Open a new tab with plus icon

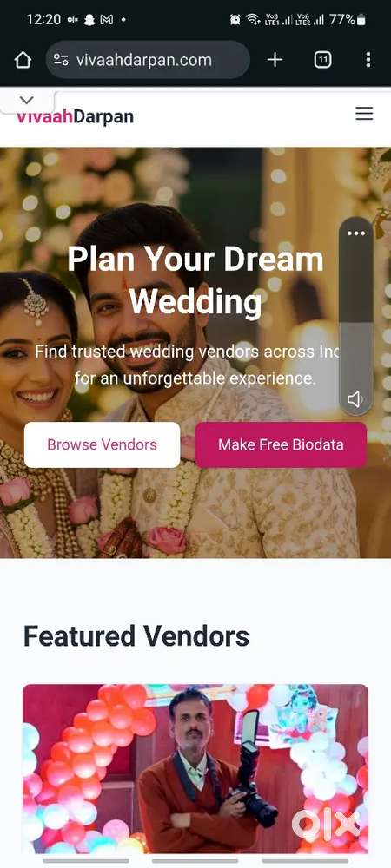[x=275, y=60]
